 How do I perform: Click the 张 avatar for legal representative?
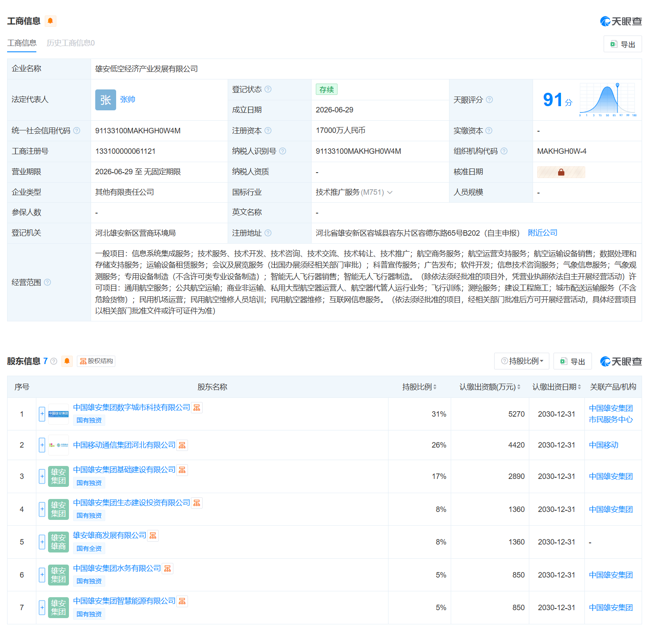(x=105, y=100)
